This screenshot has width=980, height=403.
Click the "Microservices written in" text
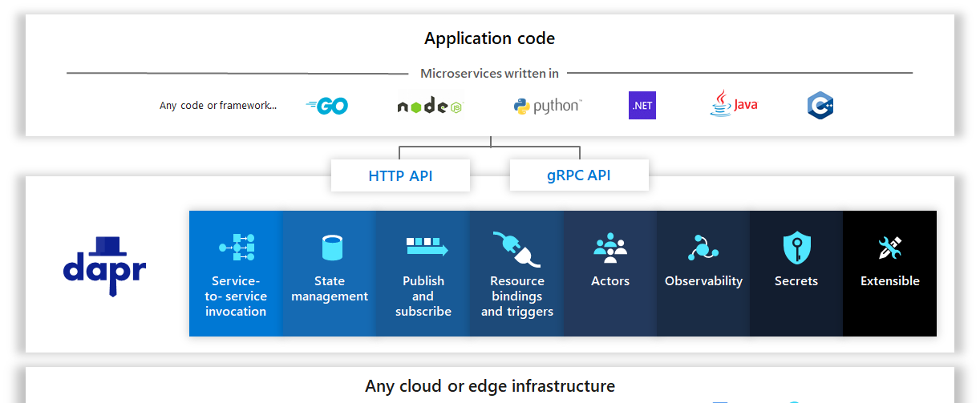point(489,73)
